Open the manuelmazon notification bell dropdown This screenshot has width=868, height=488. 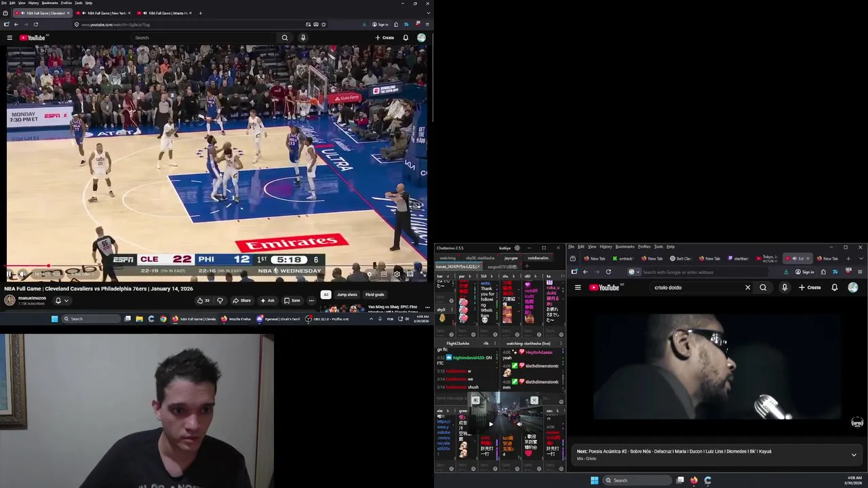(61, 300)
